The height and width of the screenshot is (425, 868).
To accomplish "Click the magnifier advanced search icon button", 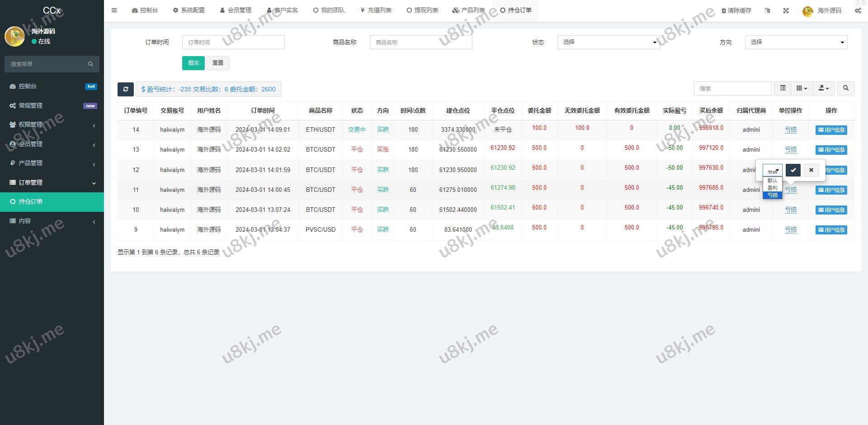I will click(x=845, y=88).
